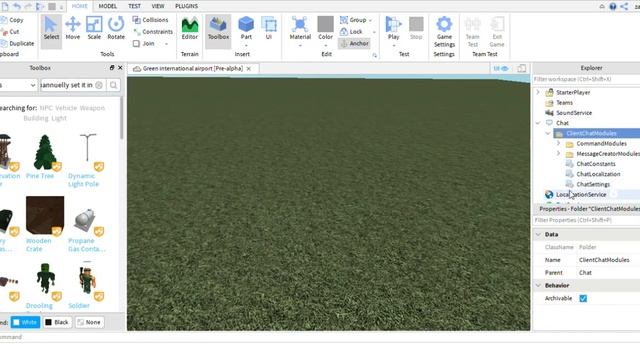Close the Green international airport tab

coord(249,69)
